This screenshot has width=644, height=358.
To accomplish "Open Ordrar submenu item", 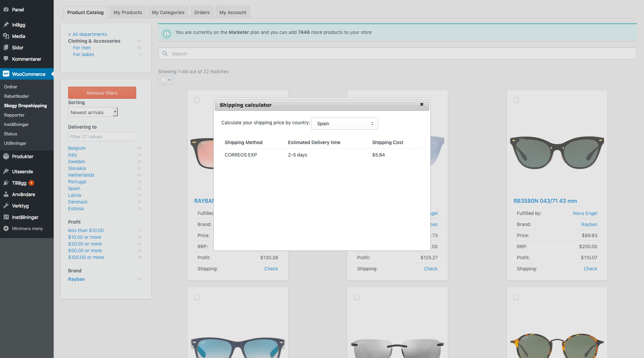I will (11, 87).
